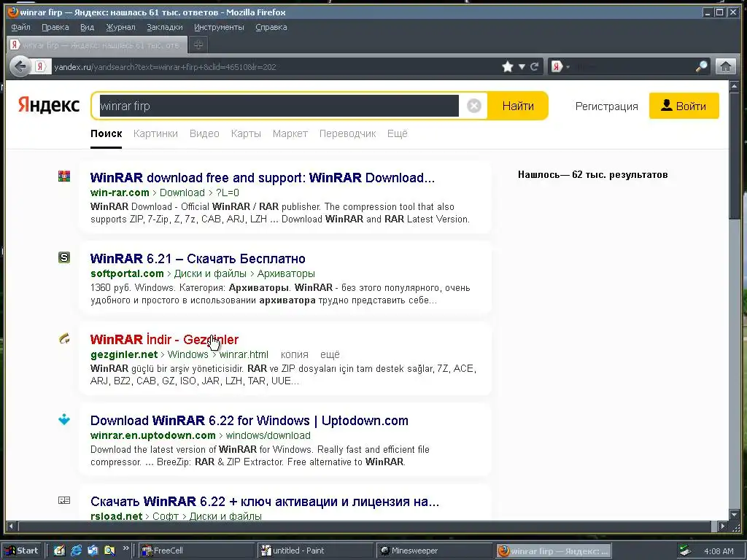The width and height of the screenshot is (747, 560).
Task: Click the system tray network icon
Action: coord(685,551)
